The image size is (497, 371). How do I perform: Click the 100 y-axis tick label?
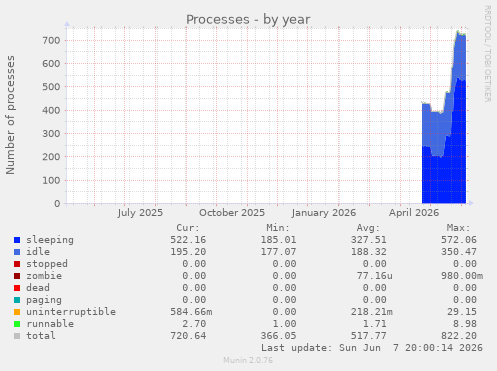[x=51, y=180]
